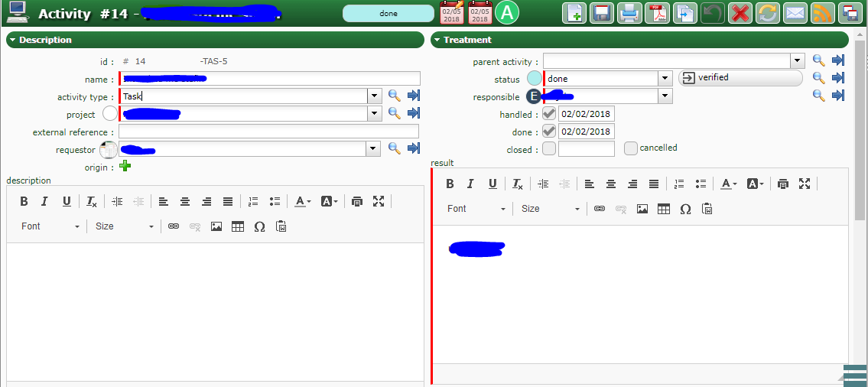Viewport: 868px width, 387px height.
Task: Insert a bulleted list in the result editor
Action: 701,184
